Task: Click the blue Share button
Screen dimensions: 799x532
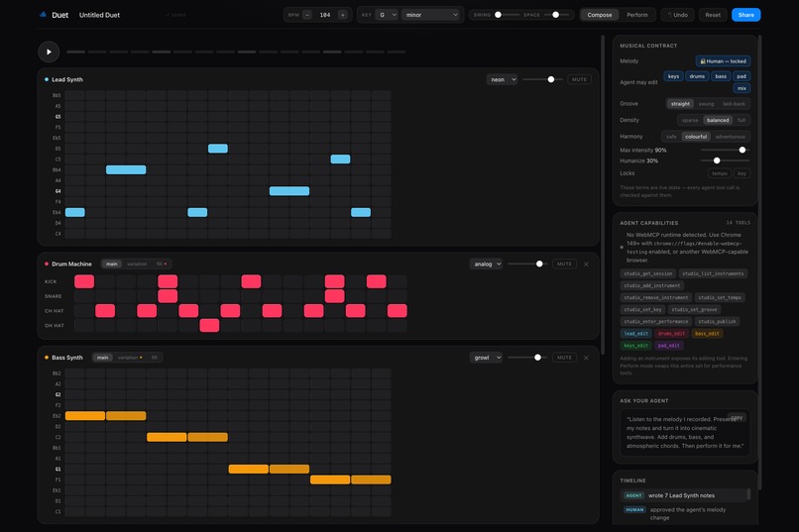Action: tap(746, 15)
